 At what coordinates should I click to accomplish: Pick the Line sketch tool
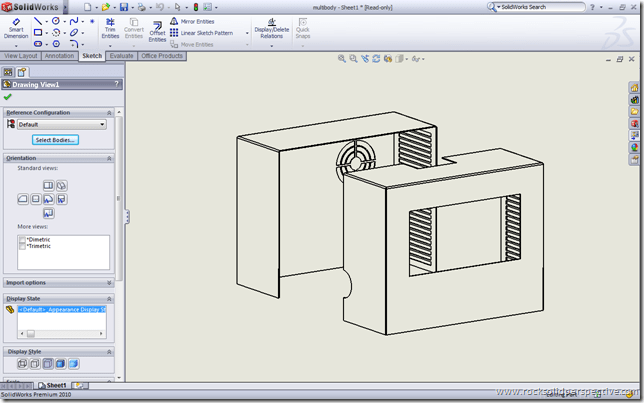[x=37, y=21]
